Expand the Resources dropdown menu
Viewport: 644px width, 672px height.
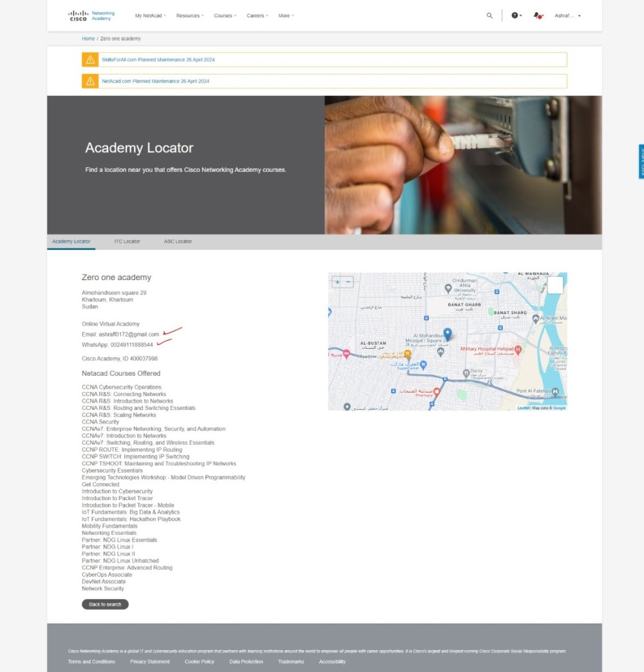(190, 15)
